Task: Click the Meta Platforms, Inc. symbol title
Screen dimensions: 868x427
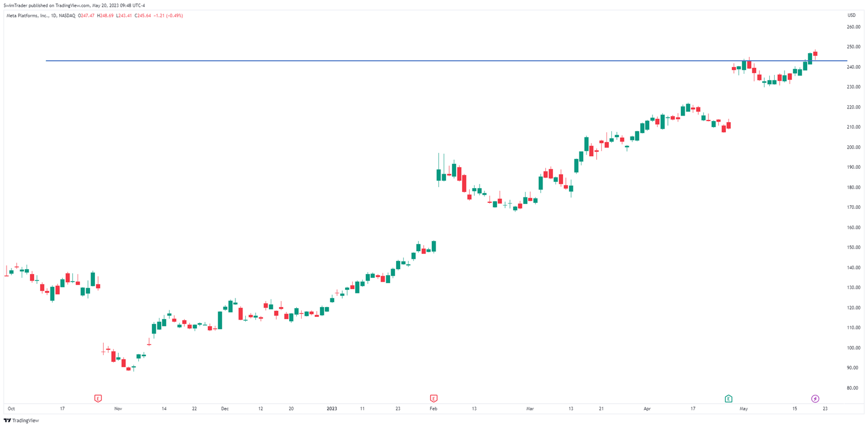Action: 41,16
